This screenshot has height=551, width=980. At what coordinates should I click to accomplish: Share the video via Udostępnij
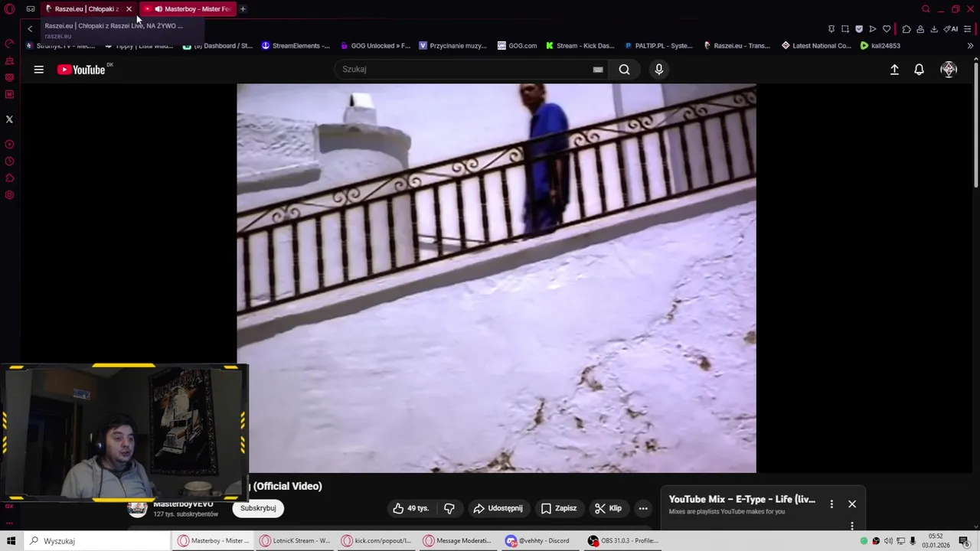(x=498, y=508)
